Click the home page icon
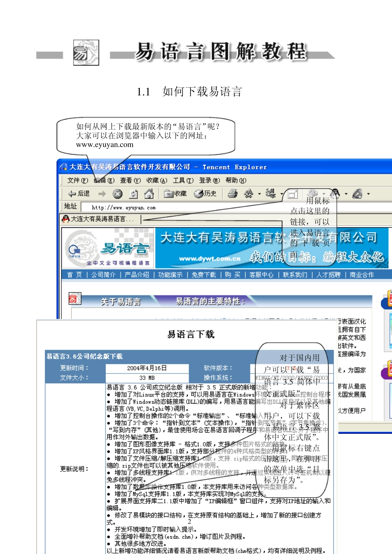Screen dimensions: 392x554 149,193
